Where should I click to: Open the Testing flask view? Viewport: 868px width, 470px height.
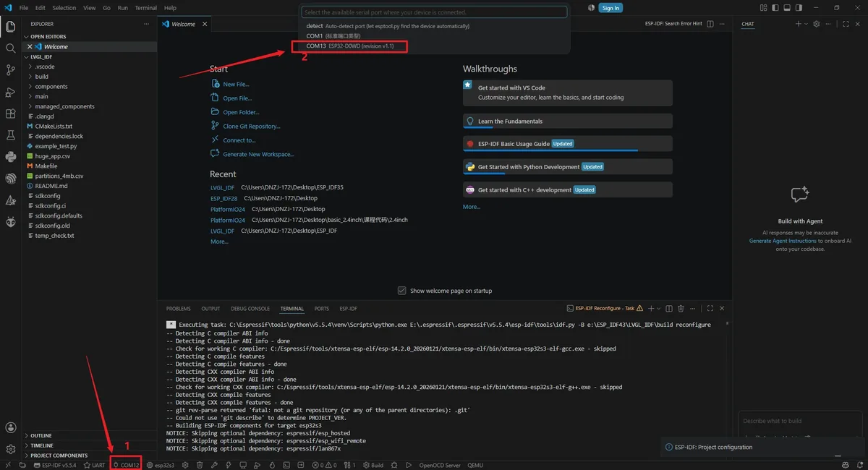pyautogui.click(x=10, y=135)
